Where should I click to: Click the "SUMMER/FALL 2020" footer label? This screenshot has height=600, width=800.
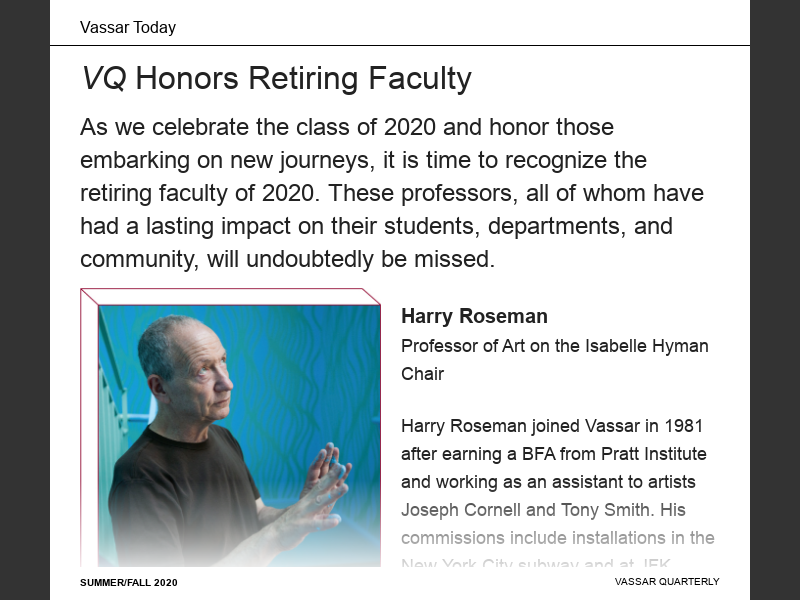point(129,582)
